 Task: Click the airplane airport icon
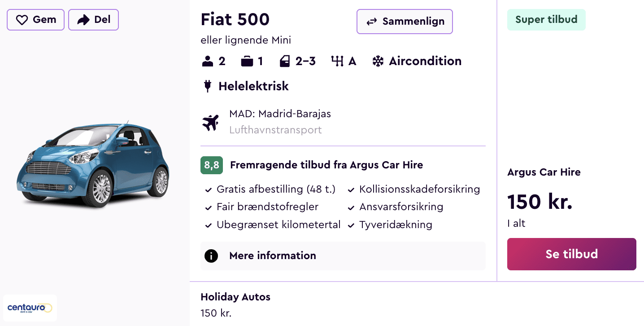pyautogui.click(x=210, y=122)
